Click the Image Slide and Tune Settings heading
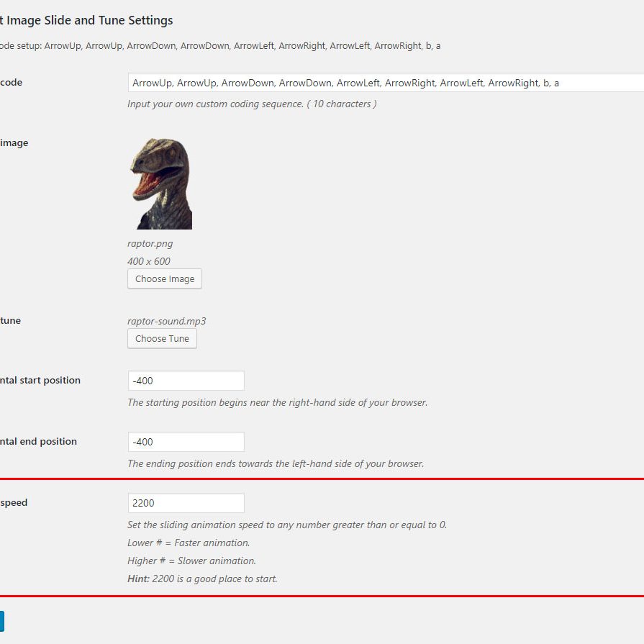The width and height of the screenshot is (644, 644). [86, 20]
